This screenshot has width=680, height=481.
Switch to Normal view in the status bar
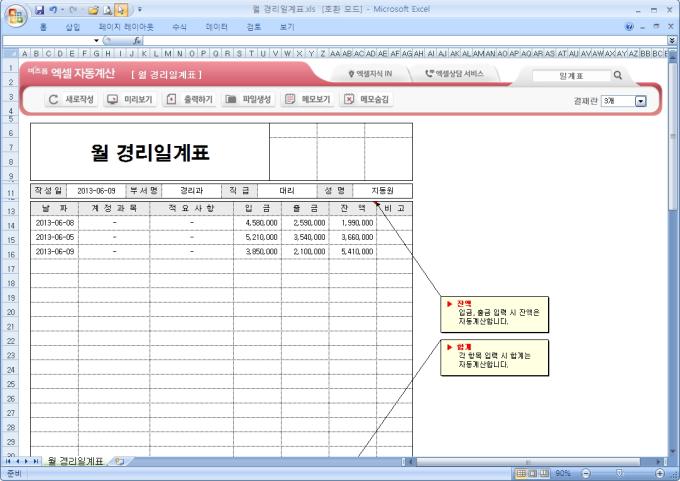coord(521,473)
